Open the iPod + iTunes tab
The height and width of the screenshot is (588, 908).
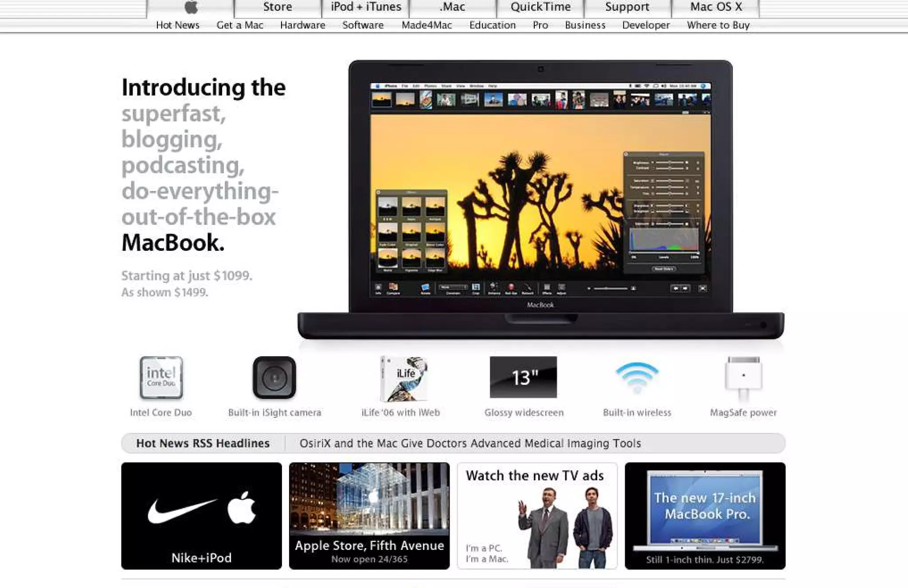tap(366, 8)
